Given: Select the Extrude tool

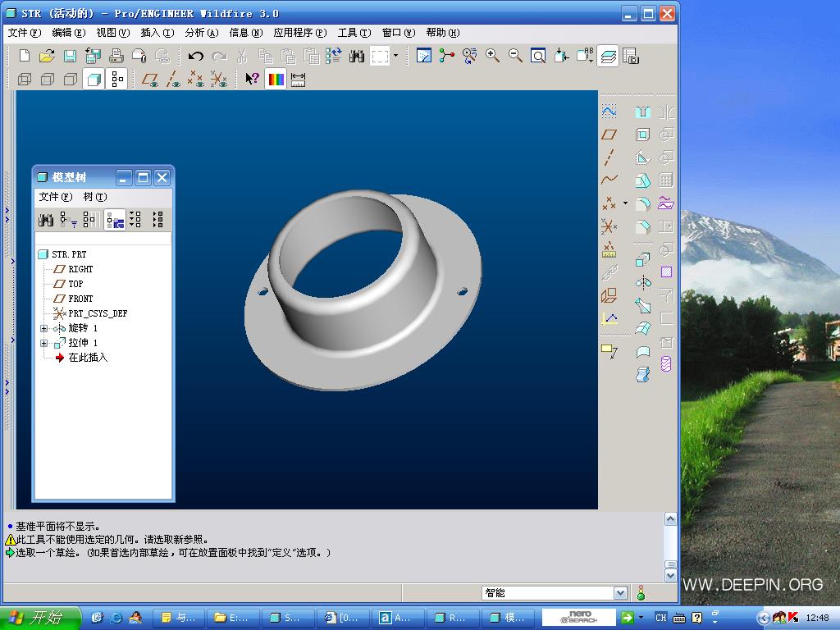Looking at the screenshot, I should point(643,260).
